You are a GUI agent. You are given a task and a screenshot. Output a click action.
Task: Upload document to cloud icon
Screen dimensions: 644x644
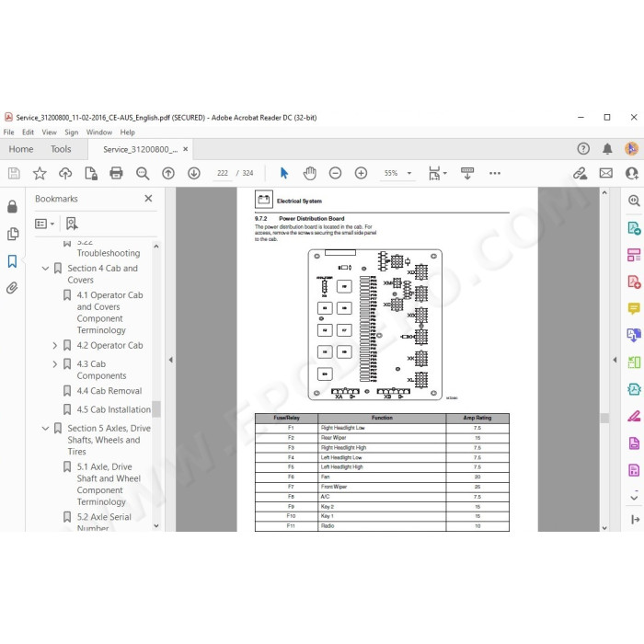pos(65,173)
